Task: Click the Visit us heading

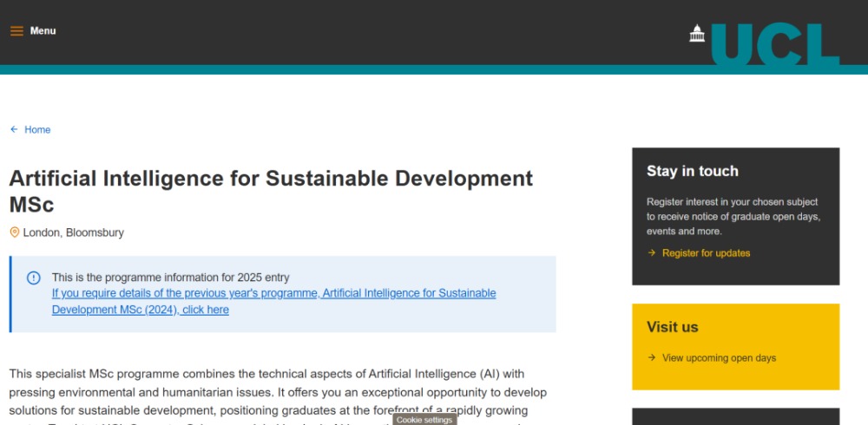Action: [x=672, y=327]
